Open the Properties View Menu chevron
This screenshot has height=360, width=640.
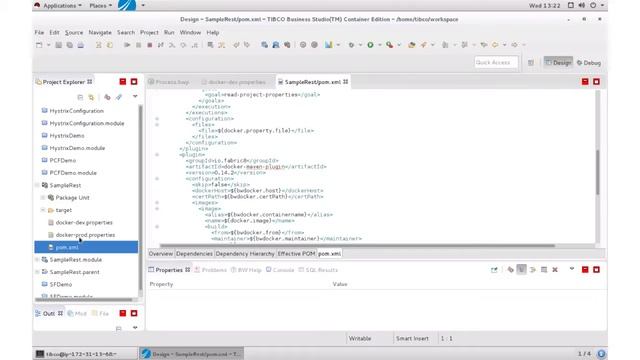(x=572, y=269)
